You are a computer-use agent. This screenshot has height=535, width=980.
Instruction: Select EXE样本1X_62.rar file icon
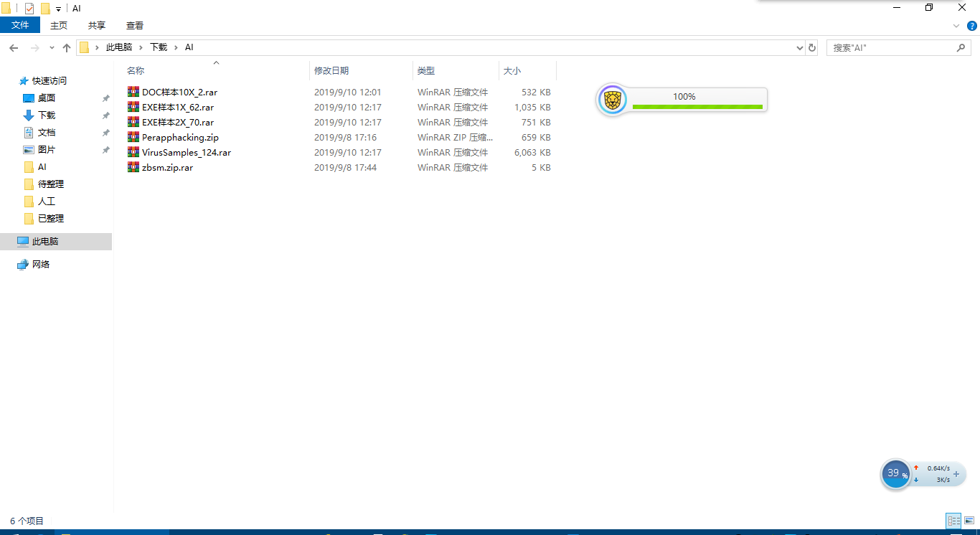pyautogui.click(x=133, y=107)
